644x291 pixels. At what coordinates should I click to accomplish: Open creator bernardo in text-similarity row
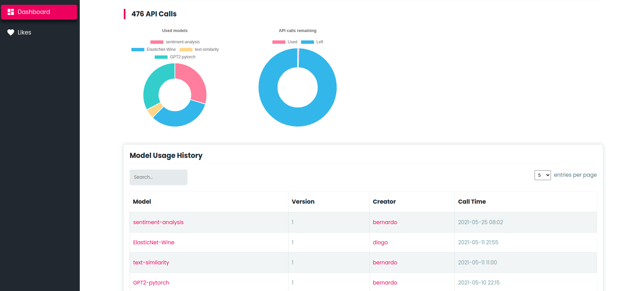pyautogui.click(x=385, y=262)
